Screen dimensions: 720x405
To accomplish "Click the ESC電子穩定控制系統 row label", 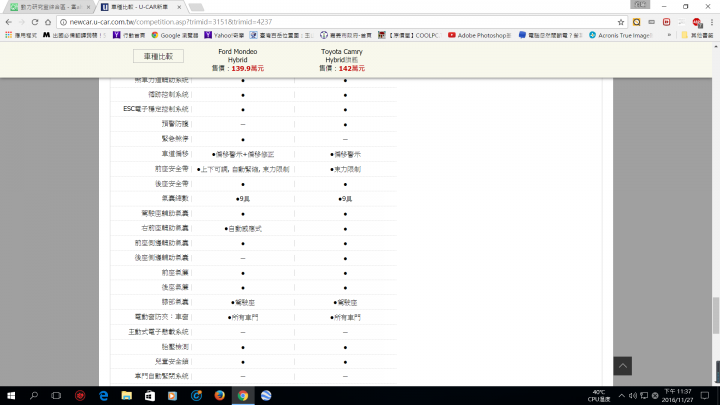I will (156, 109).
